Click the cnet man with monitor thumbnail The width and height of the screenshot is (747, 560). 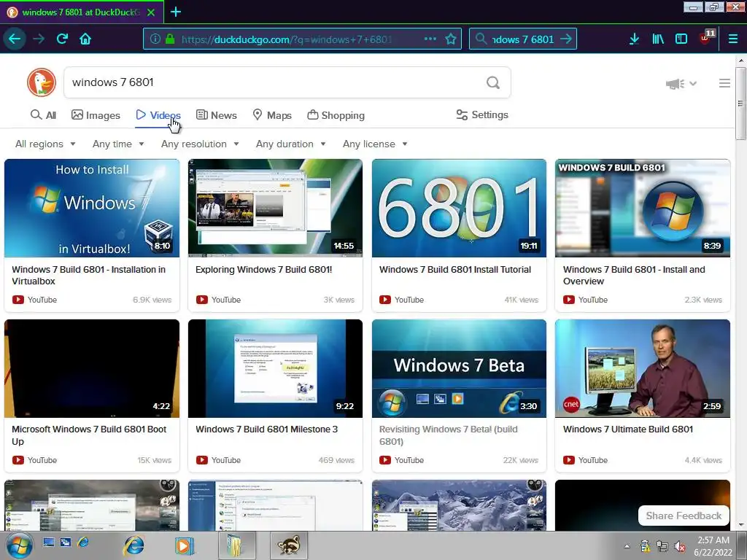tap(643, 368)
